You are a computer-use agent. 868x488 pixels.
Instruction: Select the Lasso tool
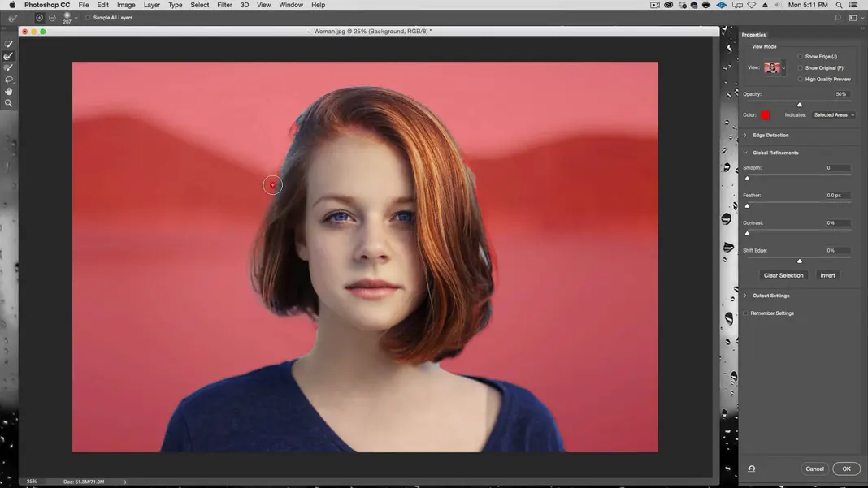[x=8, y=80]
